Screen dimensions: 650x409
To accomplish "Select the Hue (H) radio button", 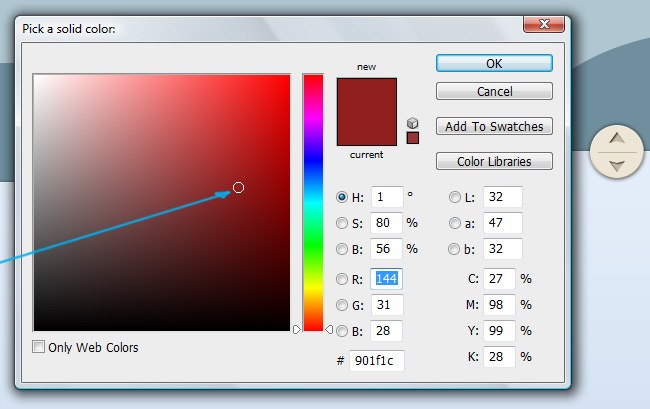I will coord(342,197).
